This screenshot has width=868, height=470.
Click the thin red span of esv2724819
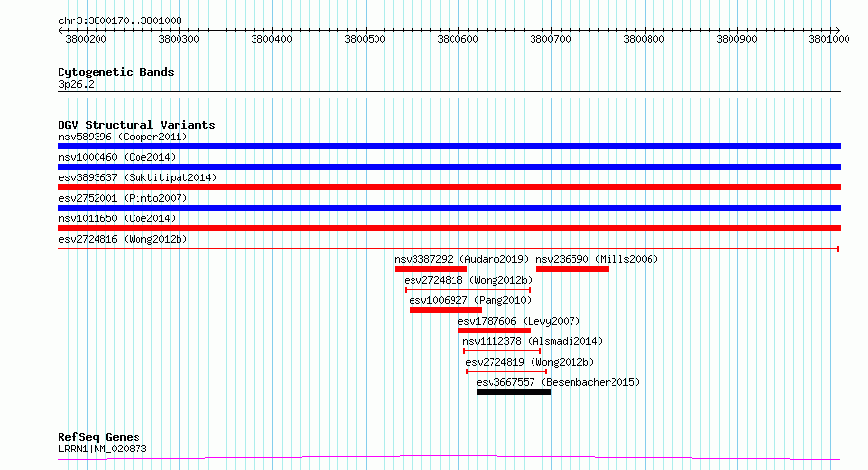506,372
